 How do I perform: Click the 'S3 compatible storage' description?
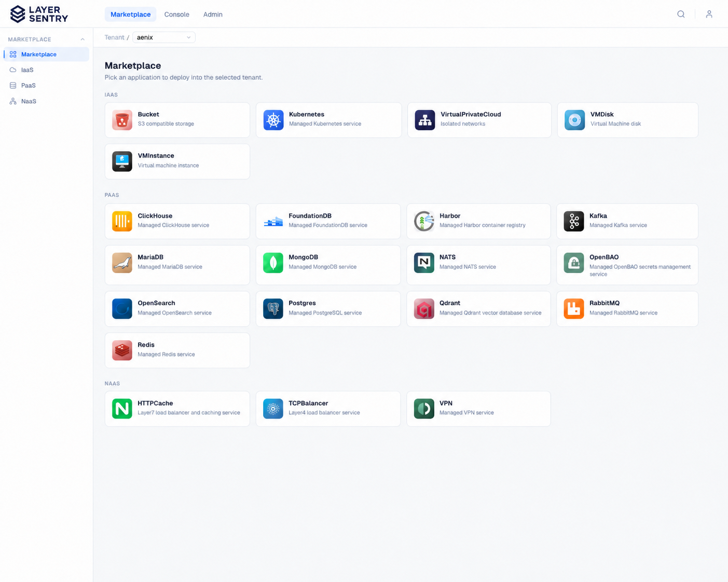[x=166, y=124]
